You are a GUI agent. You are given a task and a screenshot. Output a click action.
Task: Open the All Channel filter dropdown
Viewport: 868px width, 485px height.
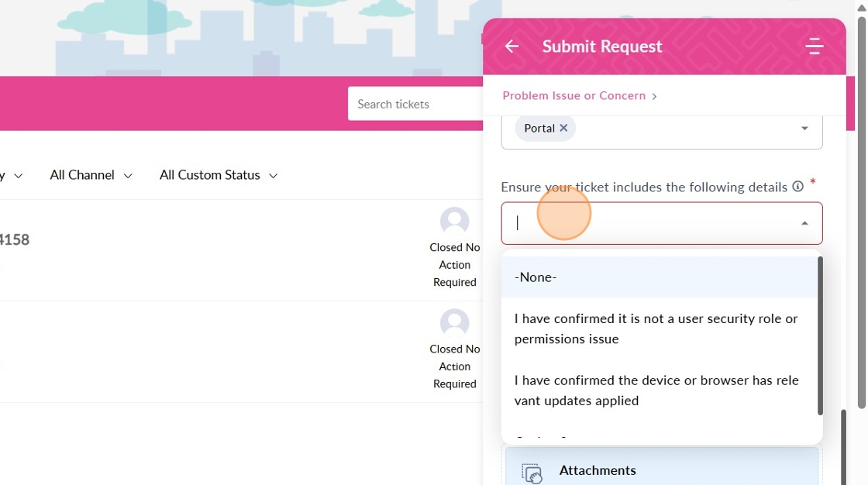click(91, 176)
